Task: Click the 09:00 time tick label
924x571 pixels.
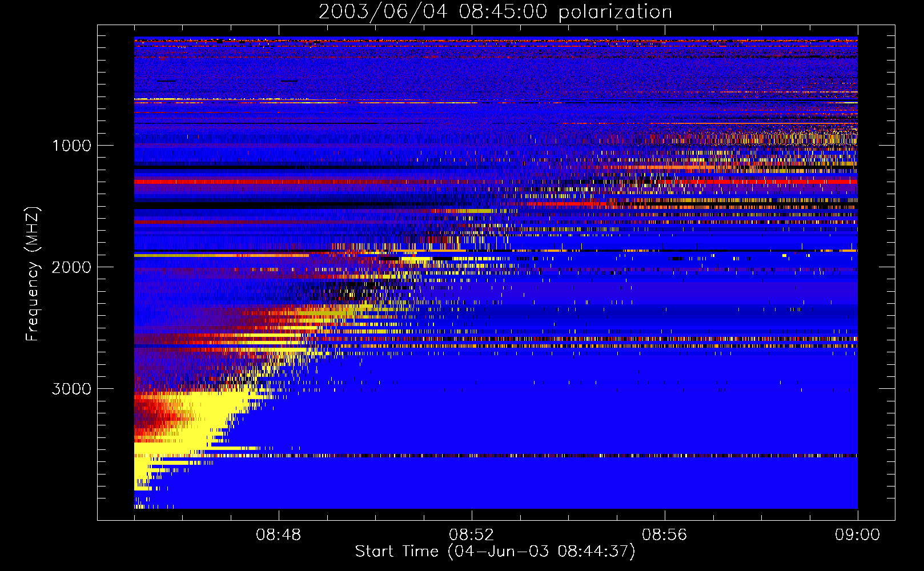Action: click(x=858, y=535)
